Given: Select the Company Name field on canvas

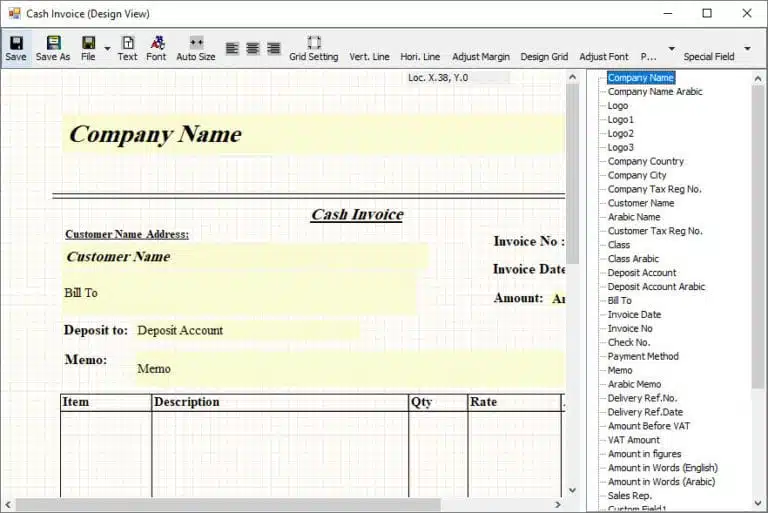Looking at the screenshot, I should [x=155, y=135].
